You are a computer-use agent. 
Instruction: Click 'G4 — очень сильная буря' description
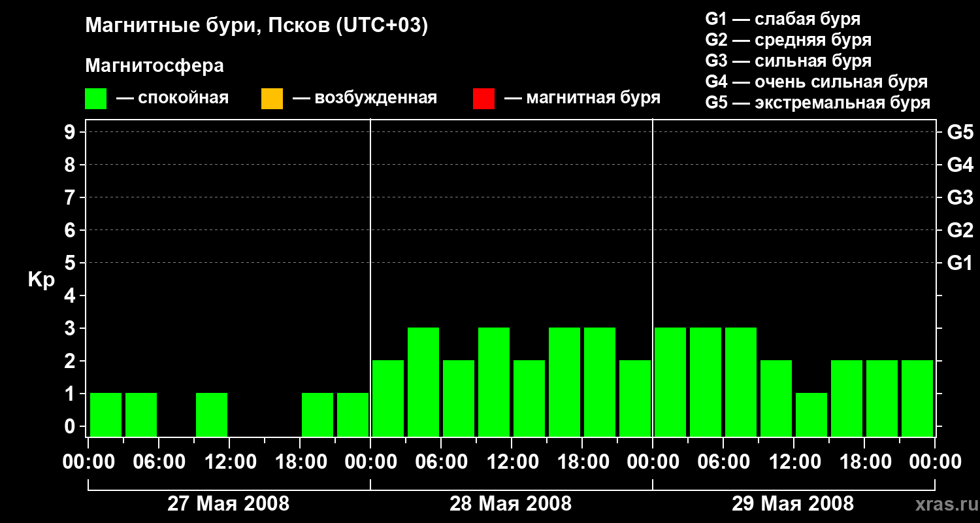click(x=817, y=82)
